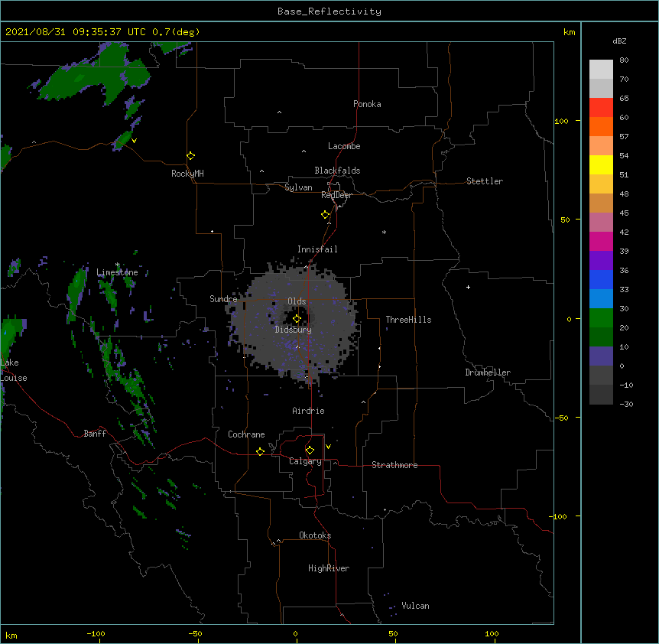Click the Limestone label
Viewport: 659px width, 644px height.
click(117, 272)
